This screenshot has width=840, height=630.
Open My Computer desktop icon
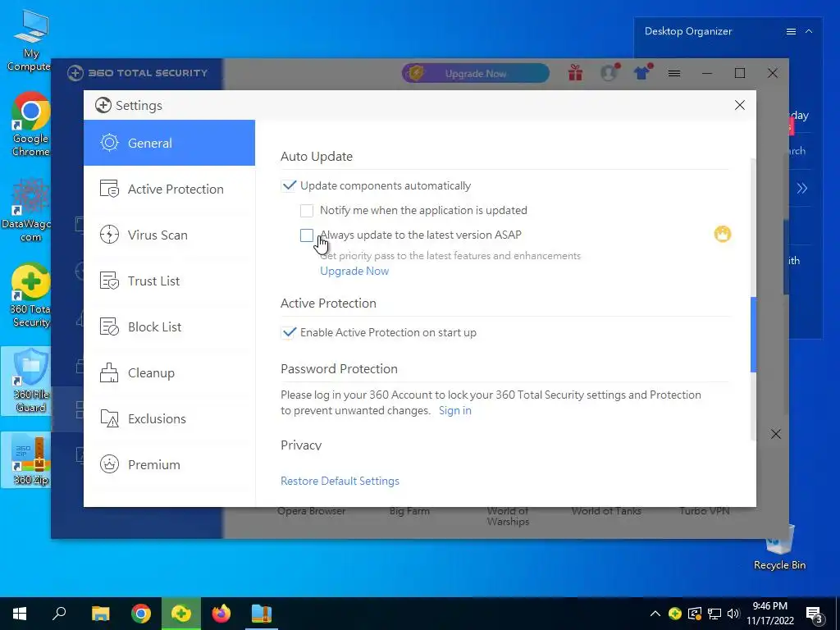[x=30, y=40]
